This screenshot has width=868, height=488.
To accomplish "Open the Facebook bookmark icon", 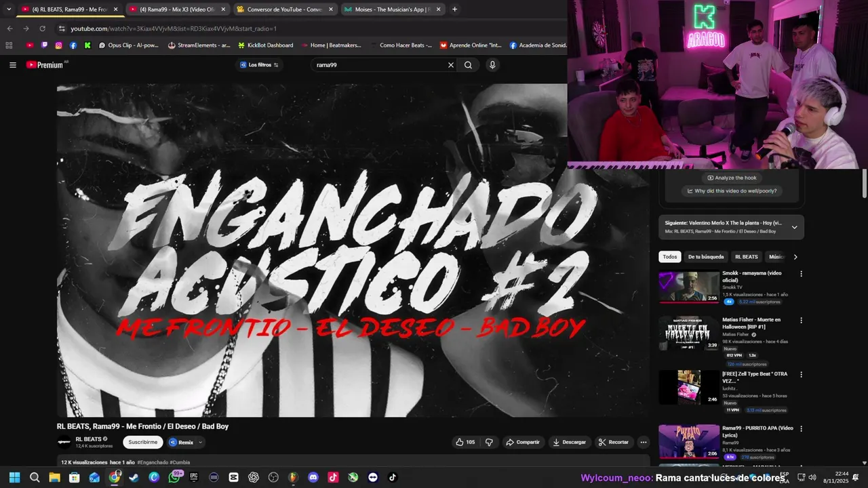I will (x=73, y=45).
